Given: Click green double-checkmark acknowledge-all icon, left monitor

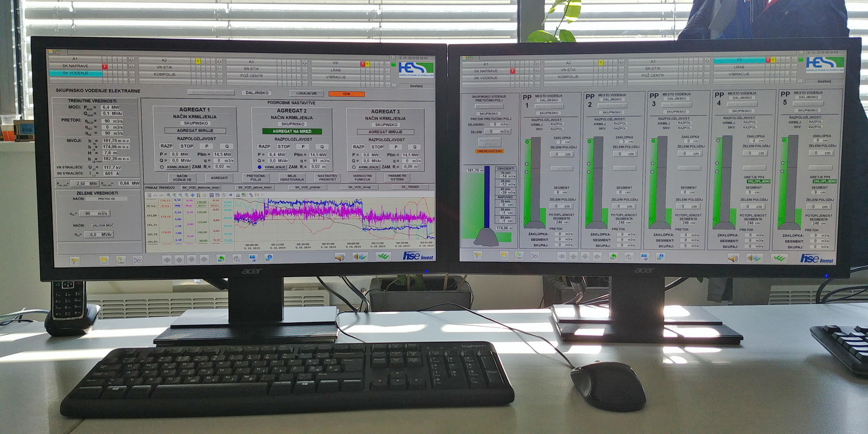Looking at the screenshot, I should [x=383, y=256].
